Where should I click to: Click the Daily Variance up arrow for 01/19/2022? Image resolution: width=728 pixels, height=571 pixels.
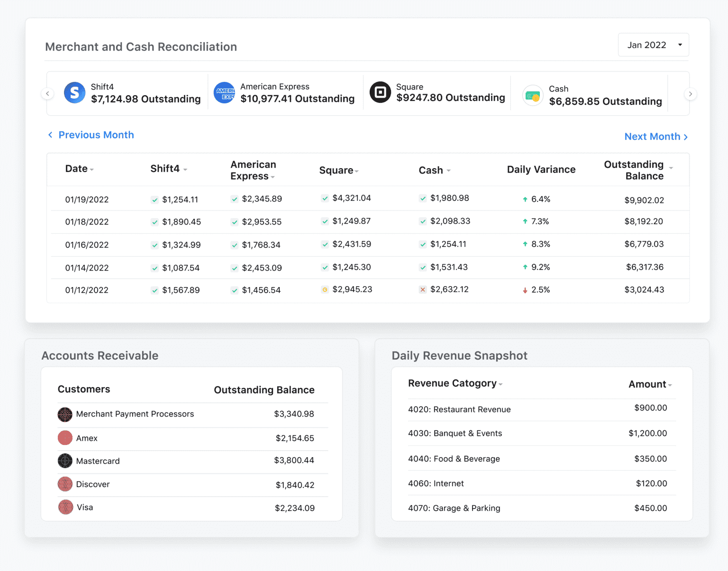coord(525,199)
